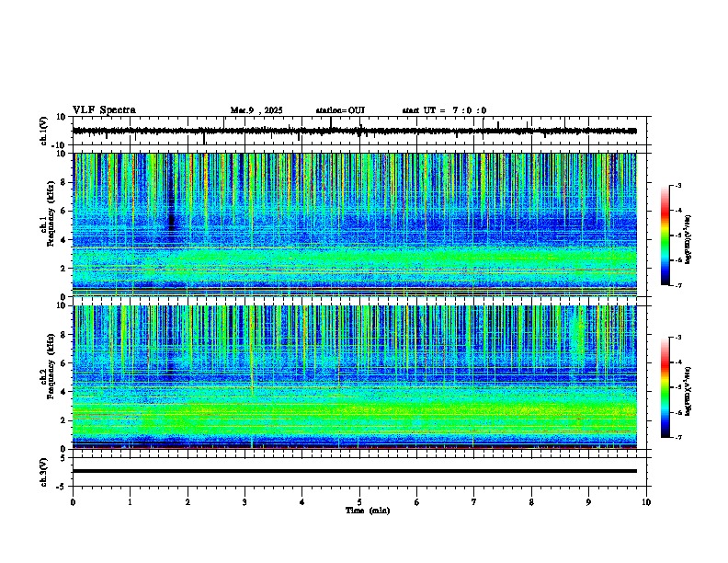Screen dimensions: 728x563
Task: Click the ch.1 spectrogram panel
Action: [x=355, y=224]
